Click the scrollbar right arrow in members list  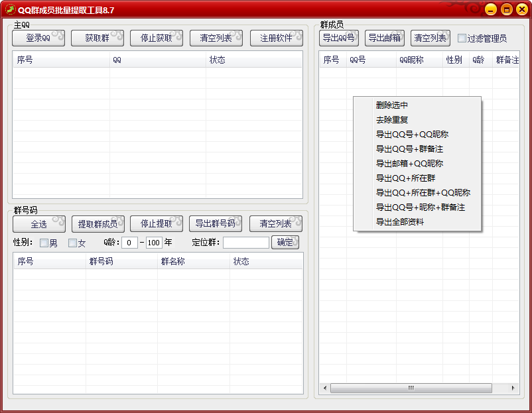pos(513,388)
